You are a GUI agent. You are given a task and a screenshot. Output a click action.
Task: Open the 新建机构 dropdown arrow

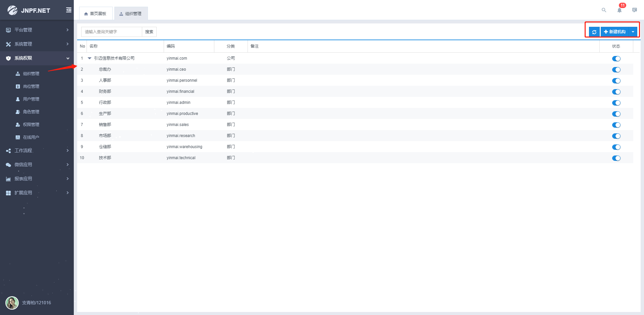tap(633, 32)
